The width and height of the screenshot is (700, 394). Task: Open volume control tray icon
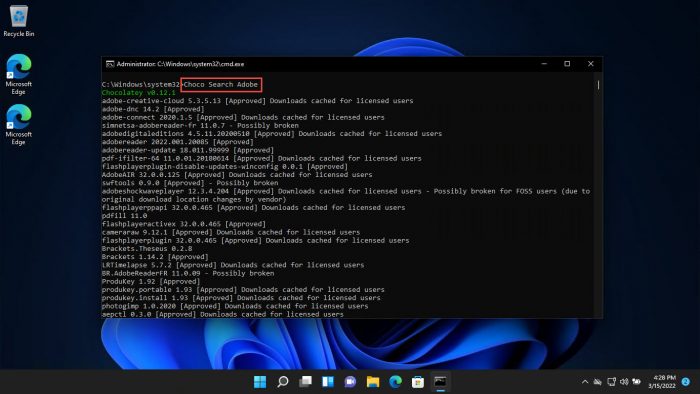coord(624,382)
